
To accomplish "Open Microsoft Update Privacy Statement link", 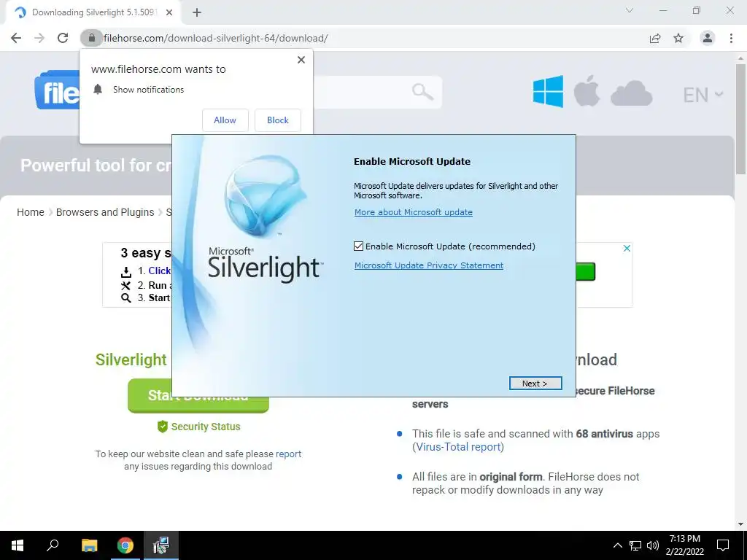I will pos(429,265).
